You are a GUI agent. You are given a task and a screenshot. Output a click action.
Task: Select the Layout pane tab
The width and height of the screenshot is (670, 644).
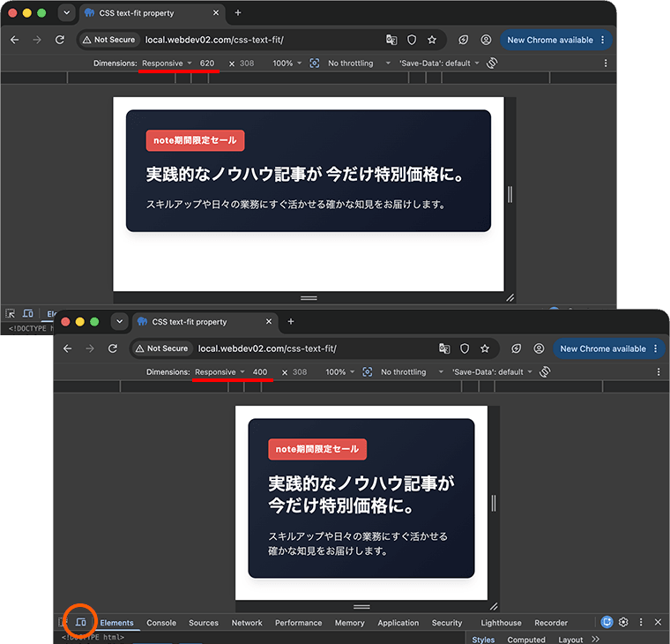[570, 640]
